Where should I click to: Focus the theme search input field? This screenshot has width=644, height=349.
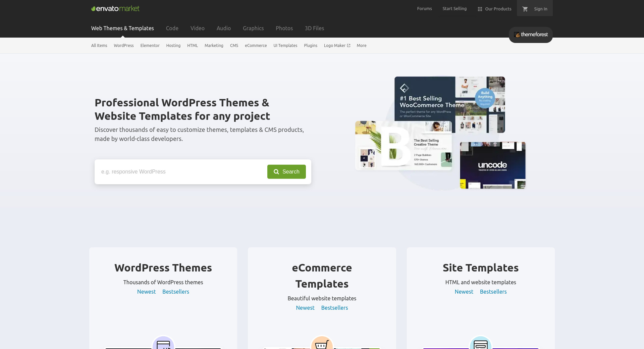coord(181,172)
